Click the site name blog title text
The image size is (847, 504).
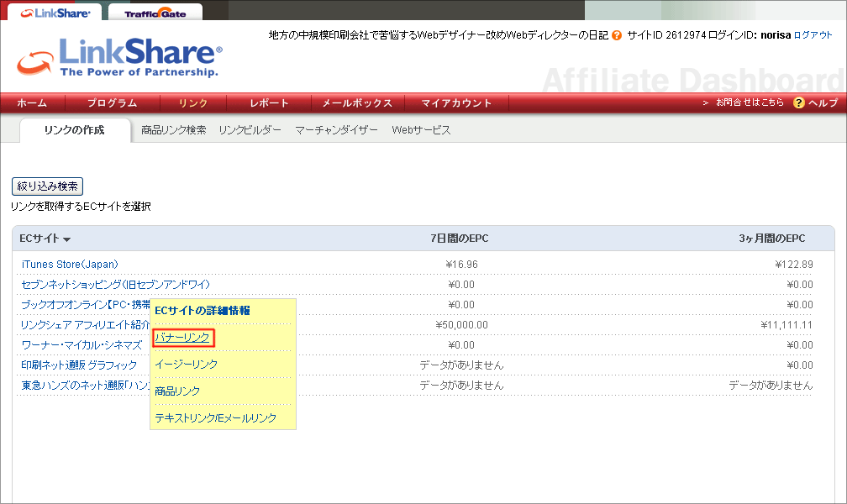coord(439,35)
